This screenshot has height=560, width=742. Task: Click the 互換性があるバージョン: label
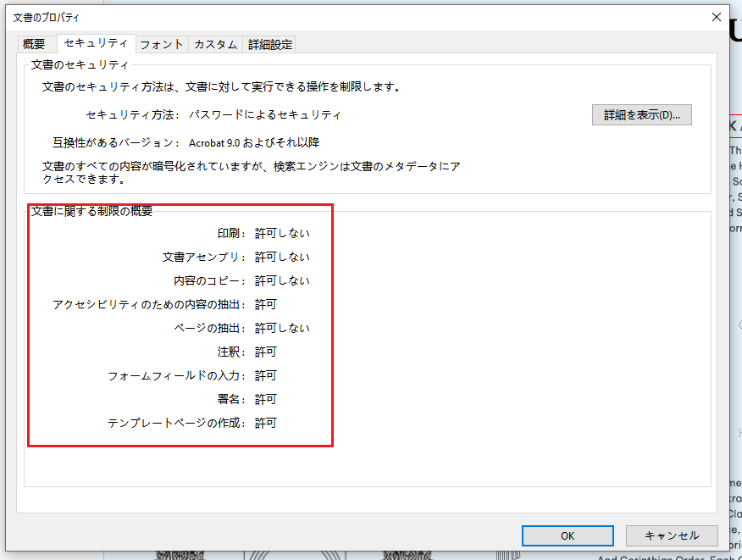coord(116,142)
